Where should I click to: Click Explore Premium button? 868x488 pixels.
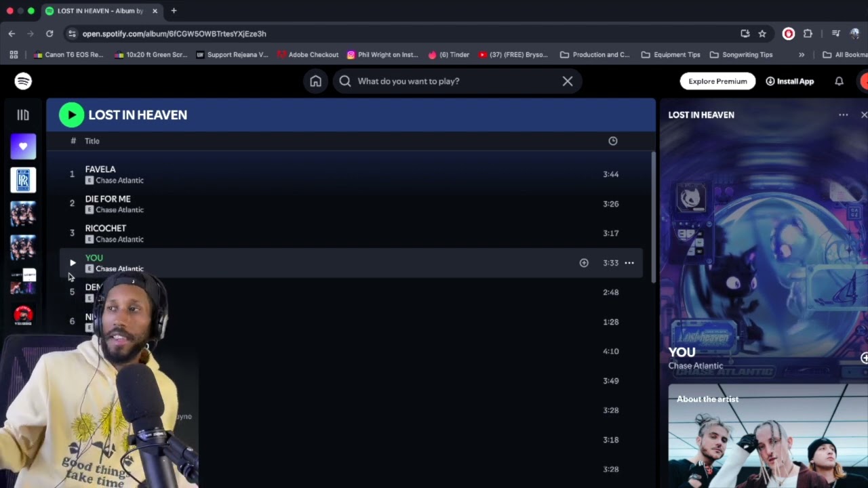pos(717,81)
